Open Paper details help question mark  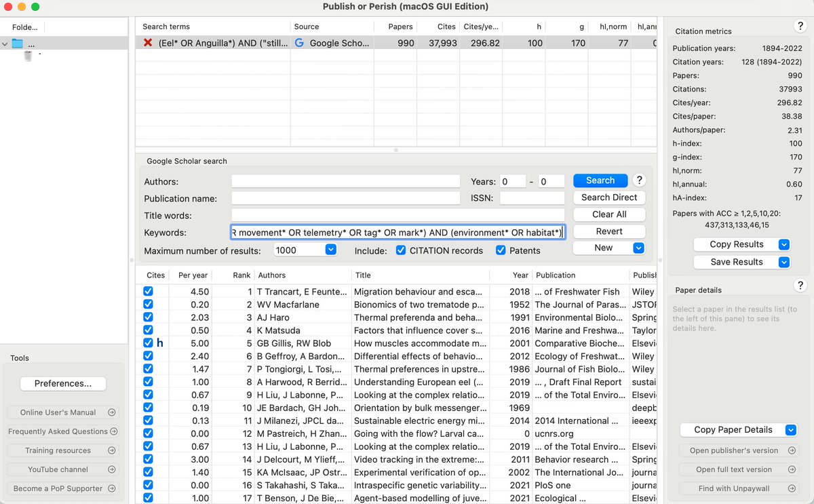(800, 286)
